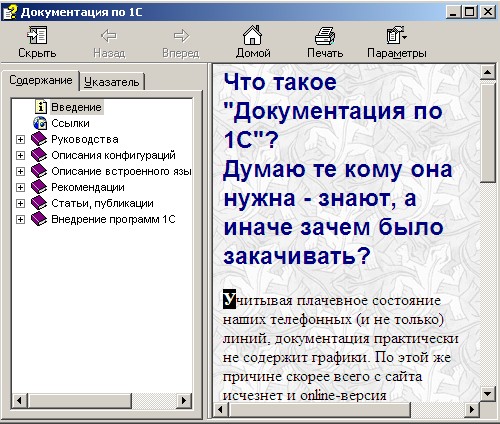The image size is (500, 424).
Task: Minimize the Документация по 1С window
Action: tap(453, 12)
